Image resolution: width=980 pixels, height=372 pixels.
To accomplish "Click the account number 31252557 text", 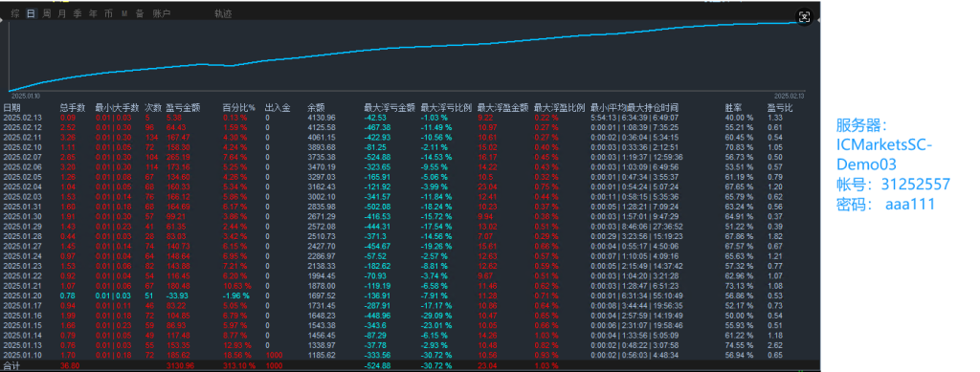I will pyautogui.click(x=916, y=185).
